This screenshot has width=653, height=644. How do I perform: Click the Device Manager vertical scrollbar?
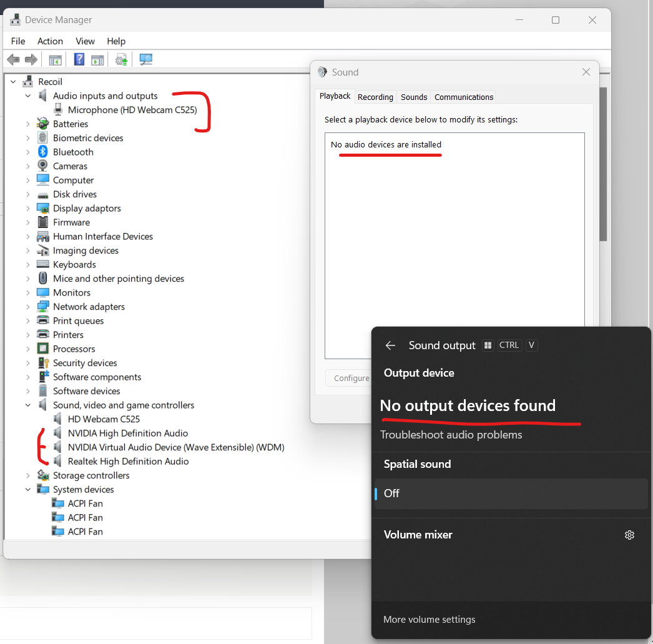[x=603, y=164]
